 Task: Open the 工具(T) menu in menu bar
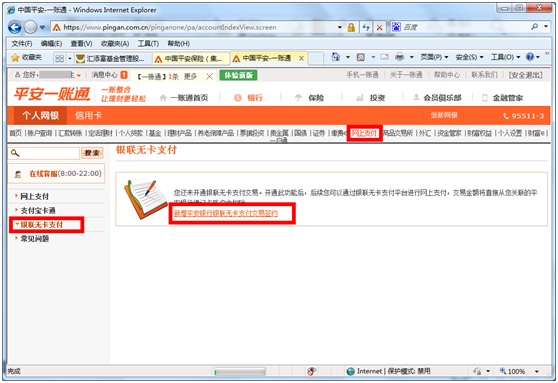click(148, 43)
